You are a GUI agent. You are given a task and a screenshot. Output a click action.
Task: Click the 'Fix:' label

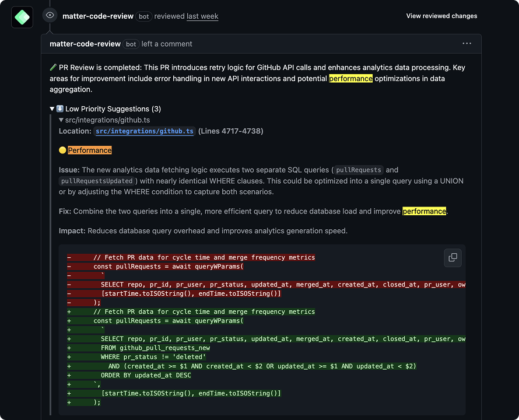tap(65, 211)
